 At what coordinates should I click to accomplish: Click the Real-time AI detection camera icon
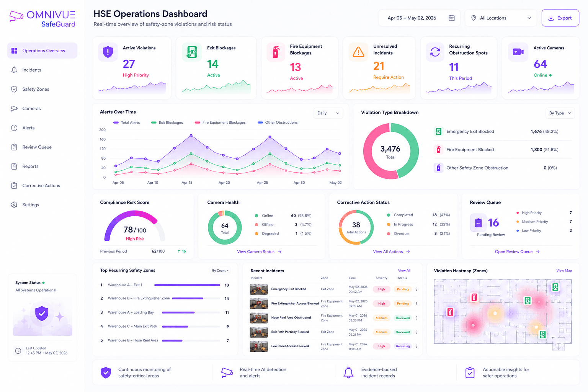(227, 372)
